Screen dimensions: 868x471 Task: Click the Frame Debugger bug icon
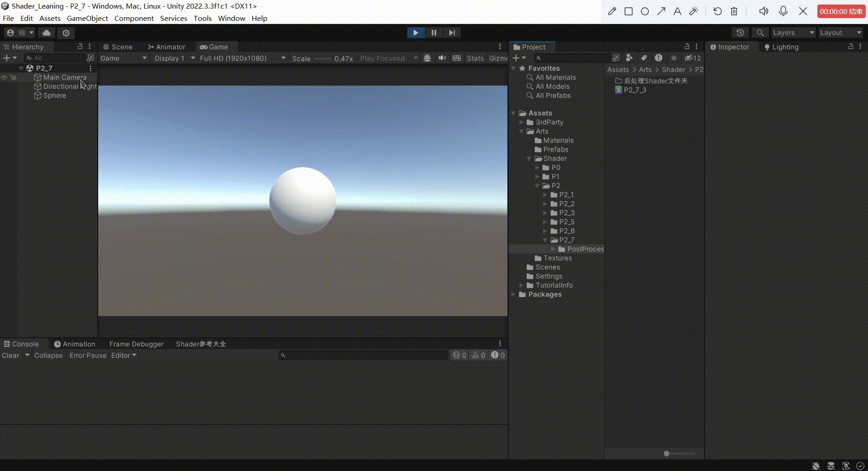[x=427, y=58]
